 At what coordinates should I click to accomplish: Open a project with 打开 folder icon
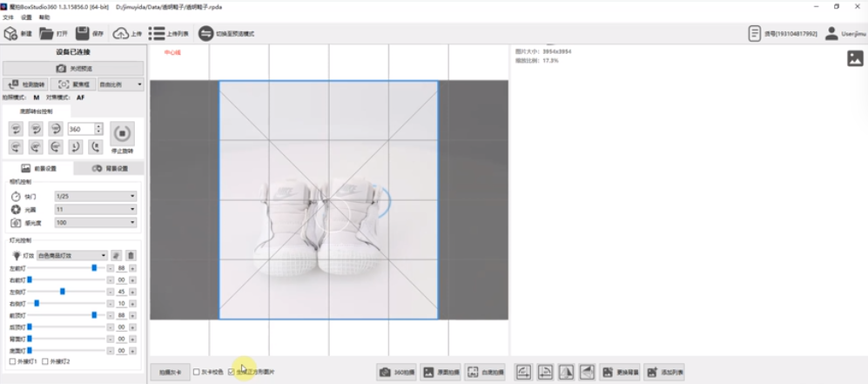[46, 34]
